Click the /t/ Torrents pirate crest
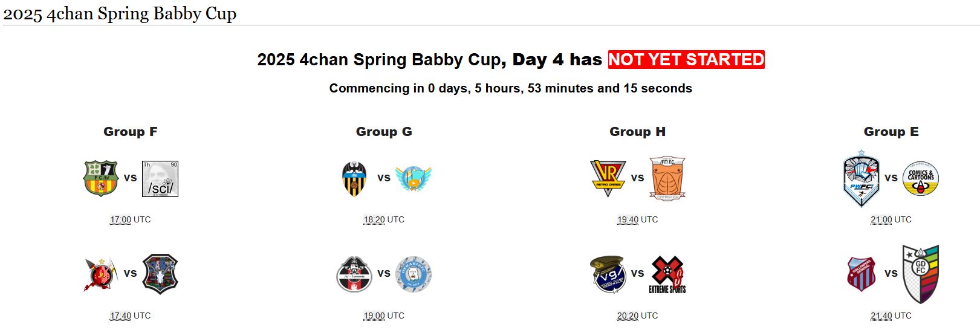The height and width of the screenshot is (330, 980). coord(354,274)
